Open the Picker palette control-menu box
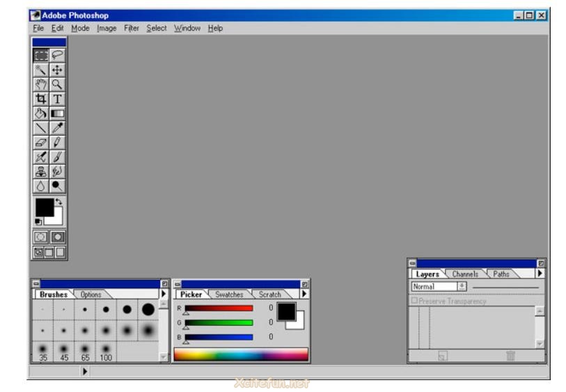The image size is (566, 392). click(x=178, y=284)
